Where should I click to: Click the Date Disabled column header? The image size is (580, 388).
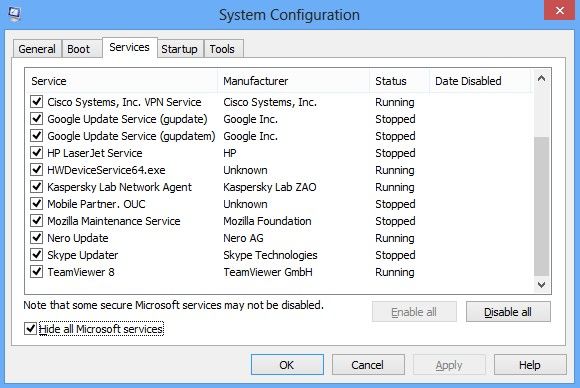click(480, 81)
